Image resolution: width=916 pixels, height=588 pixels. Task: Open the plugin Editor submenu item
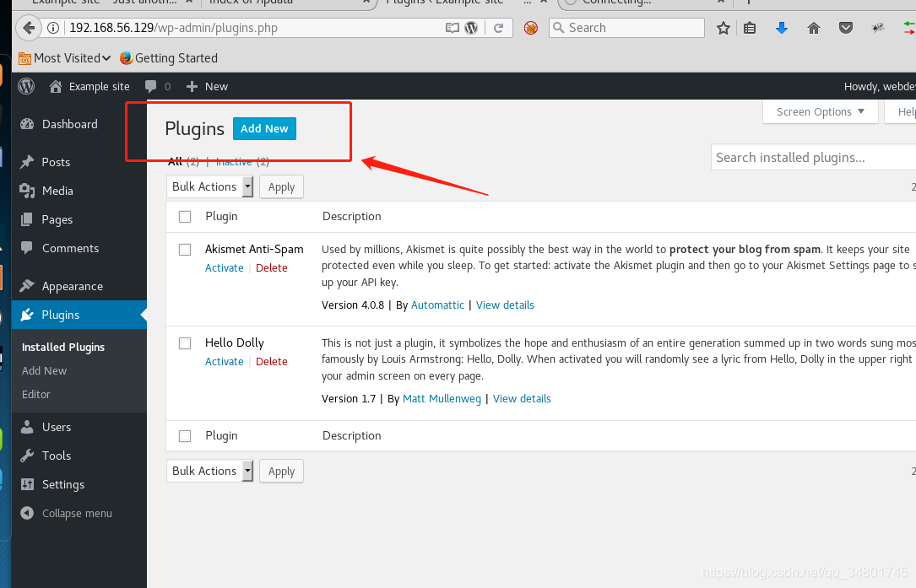click(36, 394)
